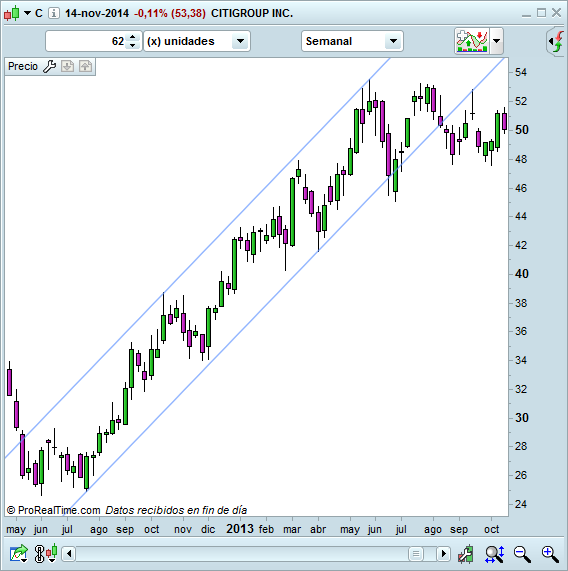Viewport: 568px width, 571px height.
Task: Click the chain link icon in the bottom toolbar
Action: pos(39,554)
